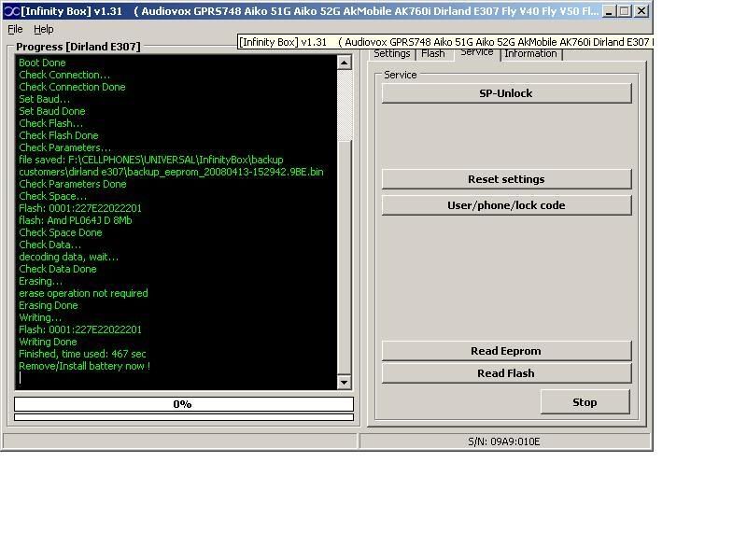Click 'erase operation not required' line

click(x=83, y=293)
